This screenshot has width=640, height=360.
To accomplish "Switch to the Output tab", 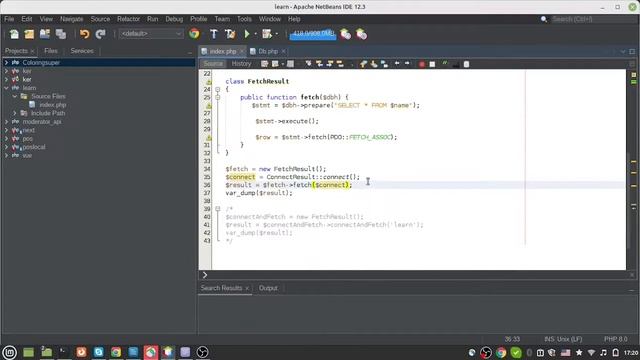I will [x=268, y=288].
